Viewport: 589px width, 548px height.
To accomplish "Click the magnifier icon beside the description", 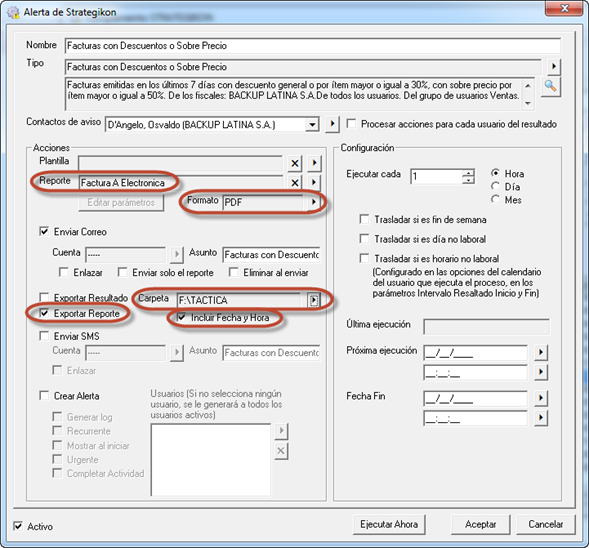I will (x=551, y=87).
